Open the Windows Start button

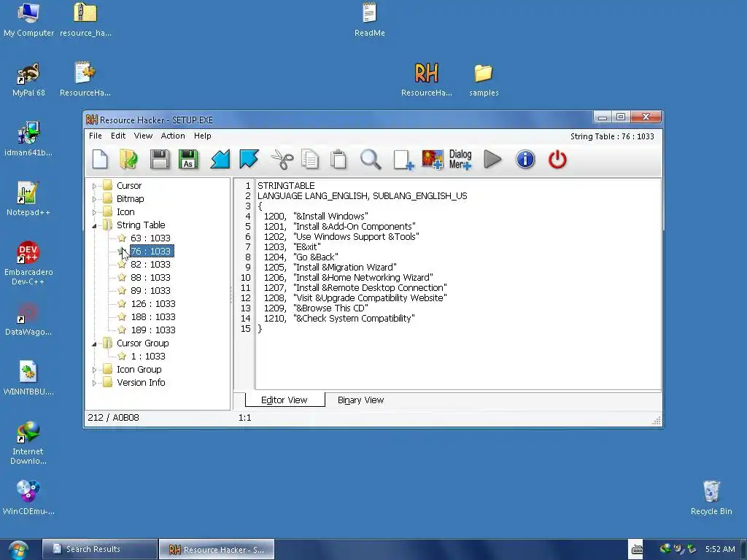pyautogui.click(x=18, y=550)
